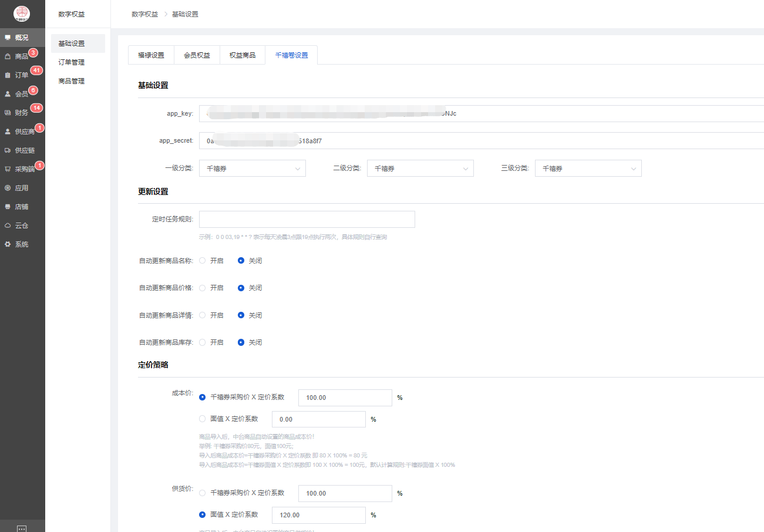Turn on 自动更新商品库存 via 开启
The width and height of the screenshot is (764, 532).
click(203, 342)
